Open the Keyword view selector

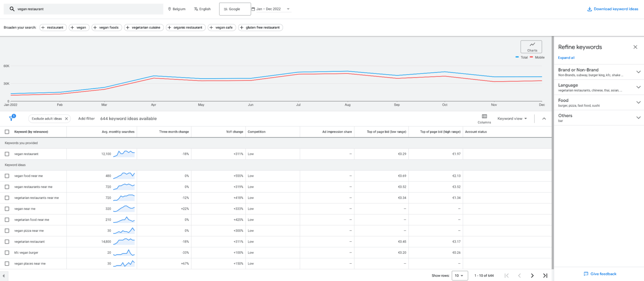coord(512,118)
